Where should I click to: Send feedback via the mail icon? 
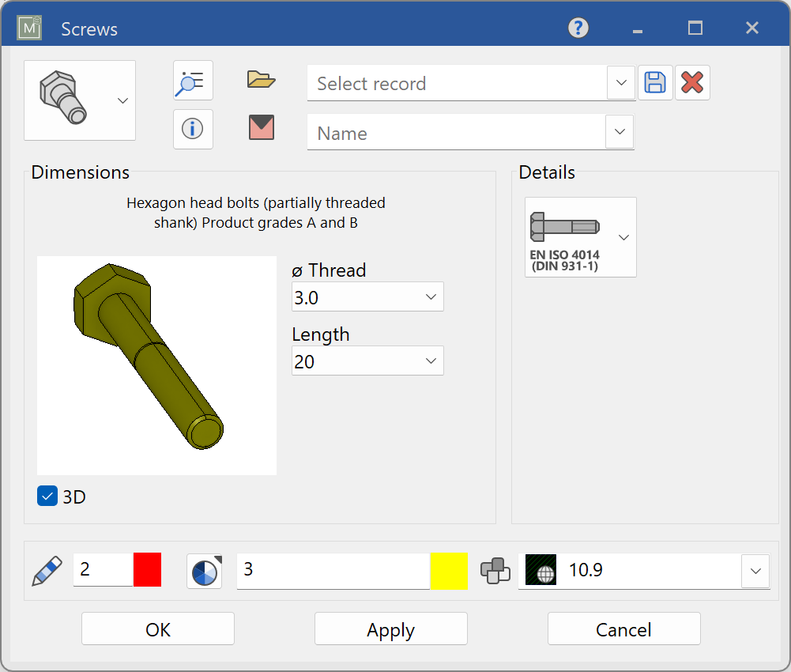261,129
